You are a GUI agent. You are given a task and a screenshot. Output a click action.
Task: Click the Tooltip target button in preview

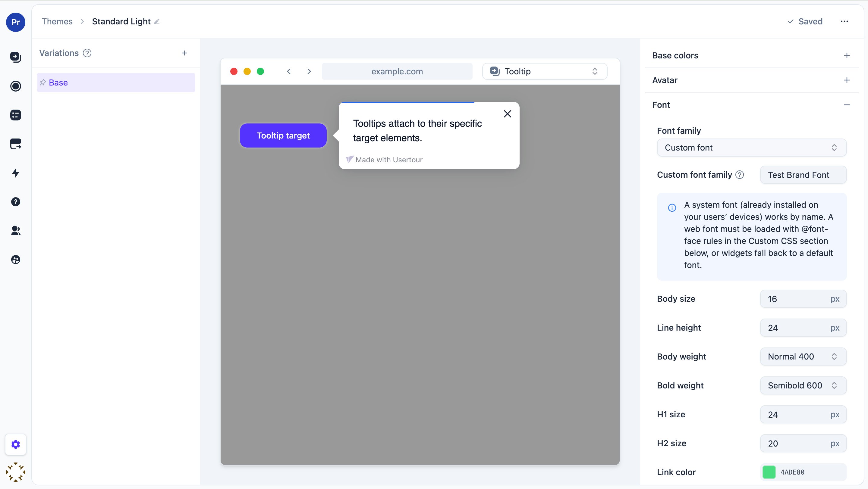[283, 135]
